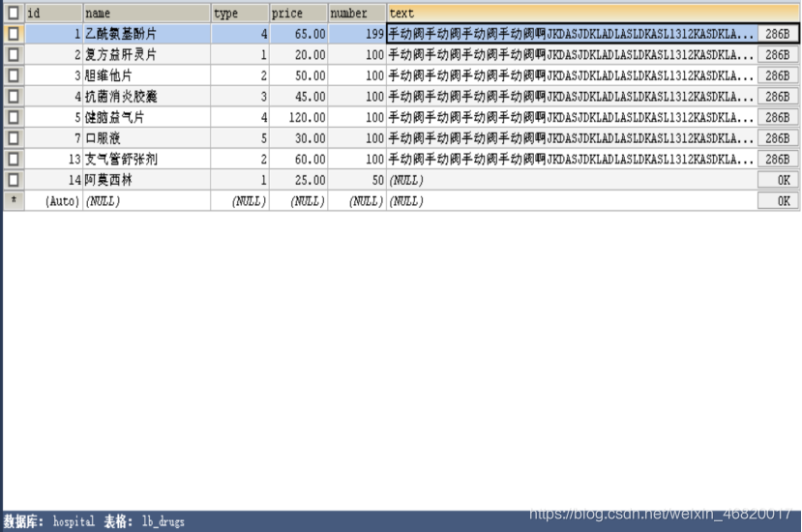Check the row checkbox for 复方益肝灵片
This screenshot has width=802, height=532.
[x=14, y=55]
